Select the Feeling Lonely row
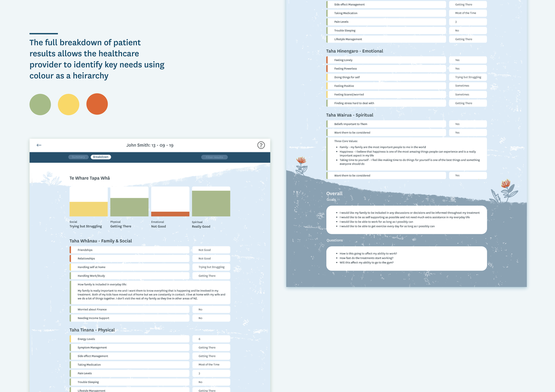The height and width of the screenshot is (392, 555). (386, 60)
